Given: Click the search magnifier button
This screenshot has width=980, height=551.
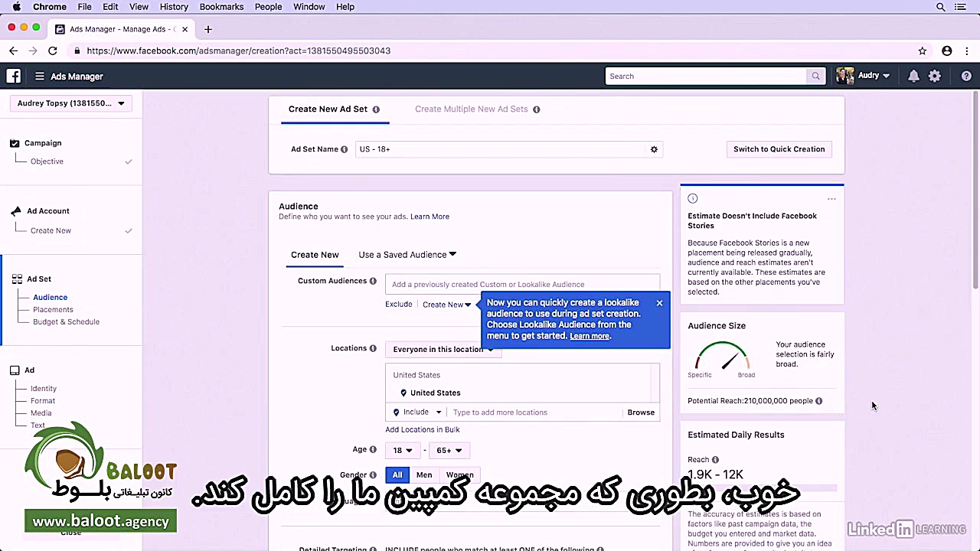Looking at the screenshot, I should 816,77.
